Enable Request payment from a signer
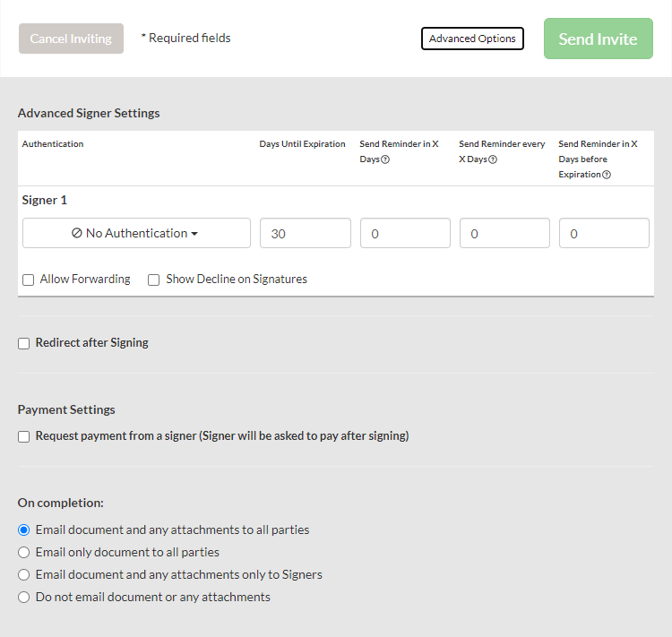This screenshot has width=672, height=637. [24, 436]
